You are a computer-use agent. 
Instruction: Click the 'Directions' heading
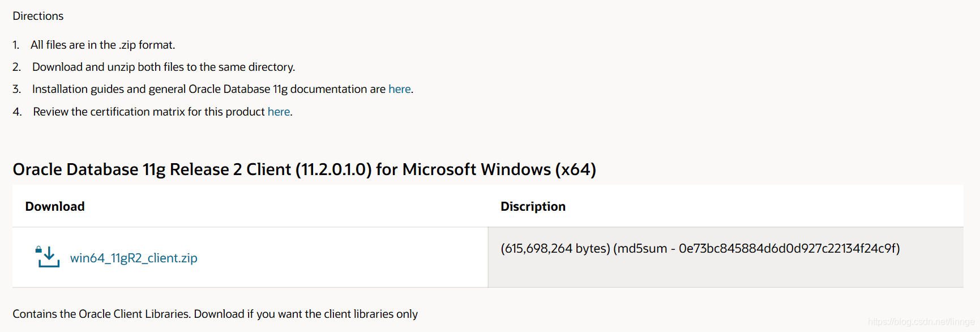(x=38, y=16)
